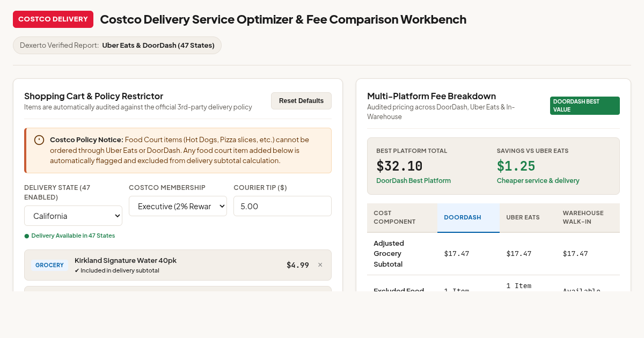Click the Costco Policy Notice clock icon

pyautogui.click(x=39, y=140)
